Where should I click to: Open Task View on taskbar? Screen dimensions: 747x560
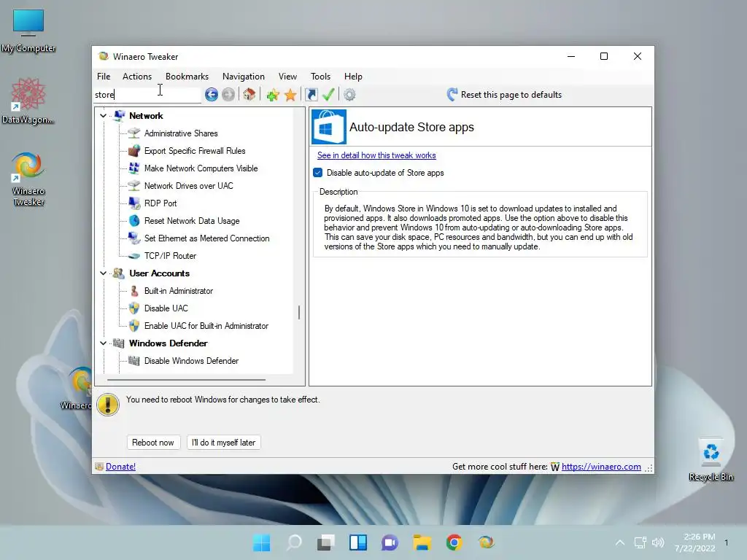(x=326, y=542)
